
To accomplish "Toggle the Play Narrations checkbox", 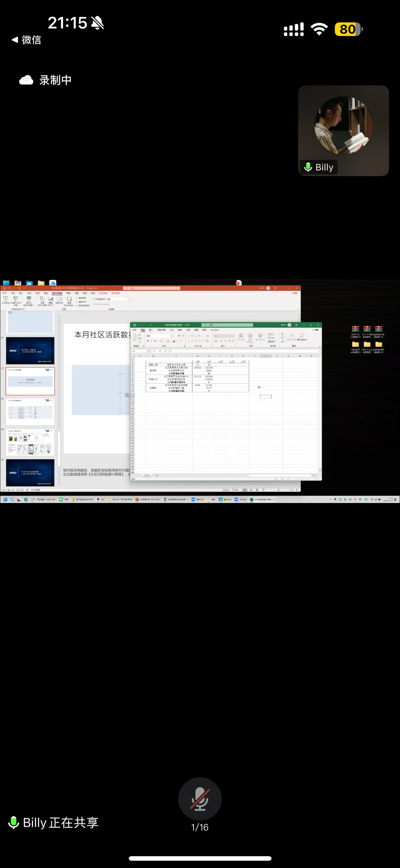I will coord(77,298).
